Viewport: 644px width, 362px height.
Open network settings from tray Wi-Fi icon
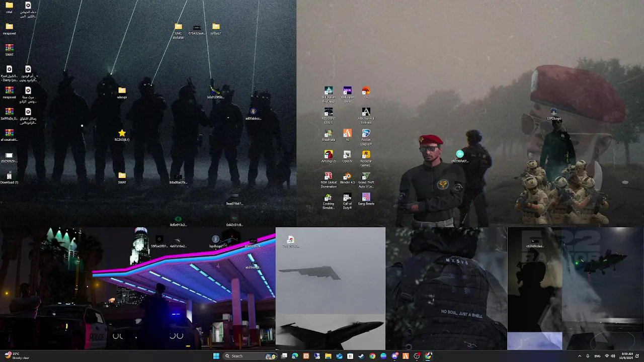click(x=607, y=356)
